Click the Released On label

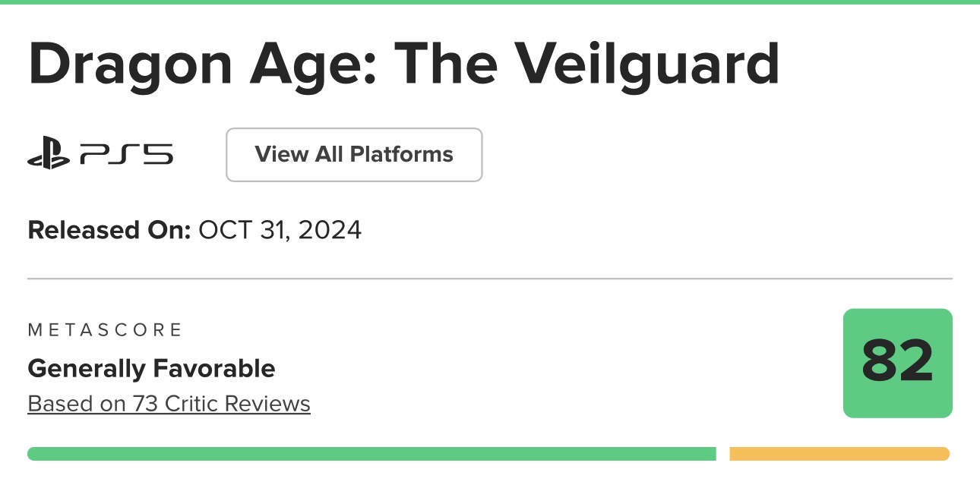[x=109, y=229]
